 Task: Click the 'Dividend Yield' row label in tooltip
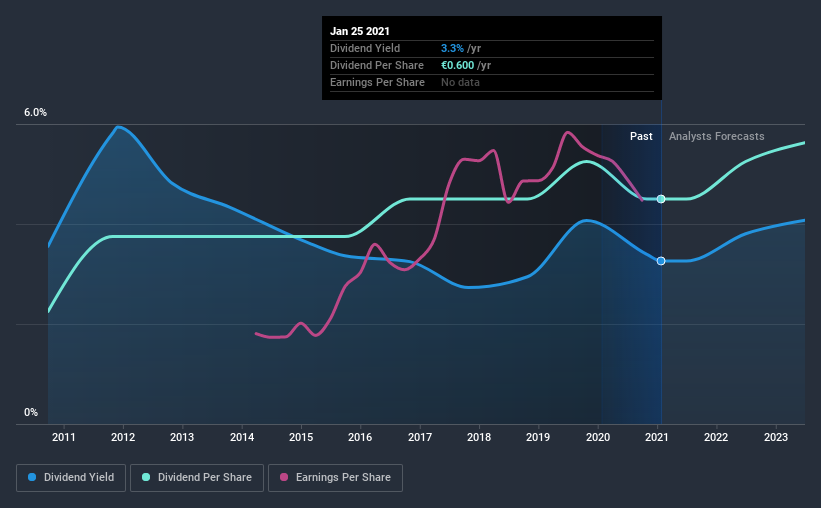[365, 48]
